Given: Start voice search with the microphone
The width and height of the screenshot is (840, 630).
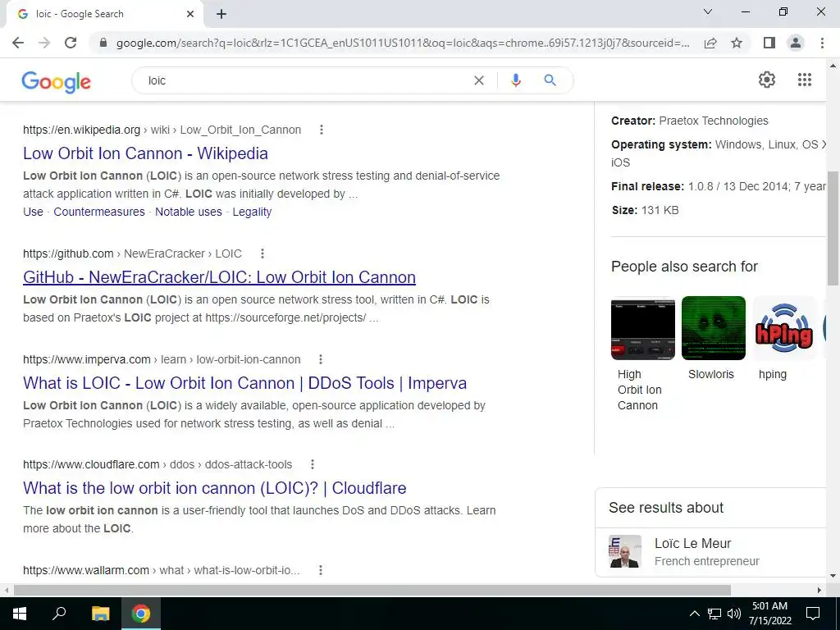Looking at the screenshot, I should pos(515,80).
